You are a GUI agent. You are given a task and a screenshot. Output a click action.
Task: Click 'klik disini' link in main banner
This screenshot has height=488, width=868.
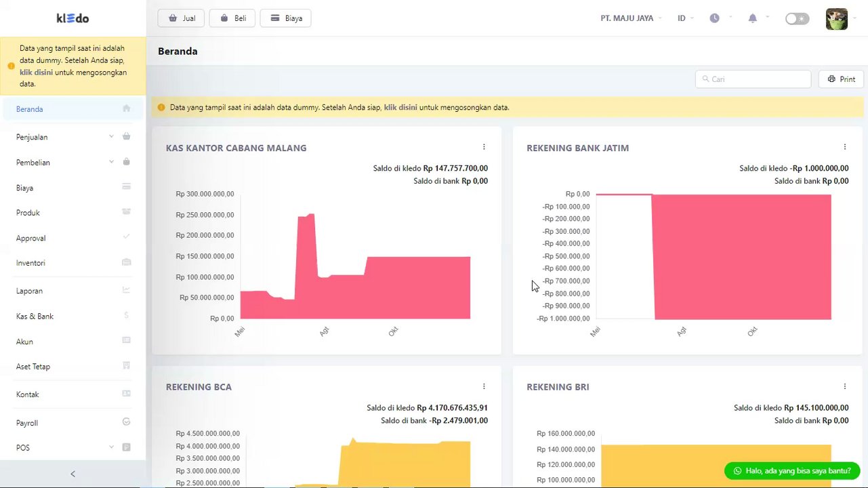[400, 107]
